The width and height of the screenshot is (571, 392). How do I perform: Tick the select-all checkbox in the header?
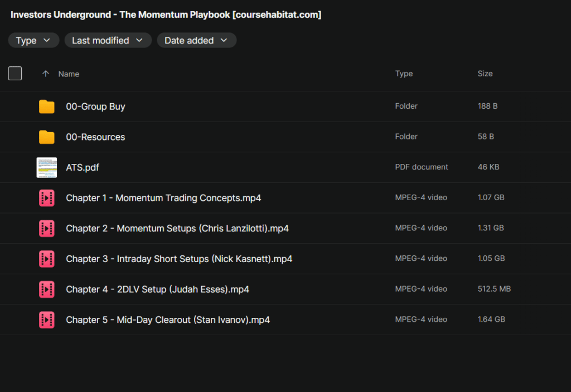point(15,73)
